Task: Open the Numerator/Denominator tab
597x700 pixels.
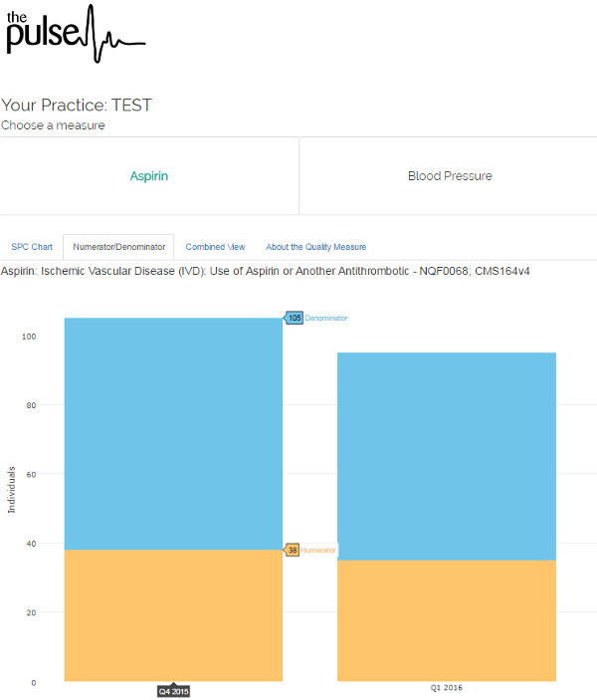Action: pos(118,247)
